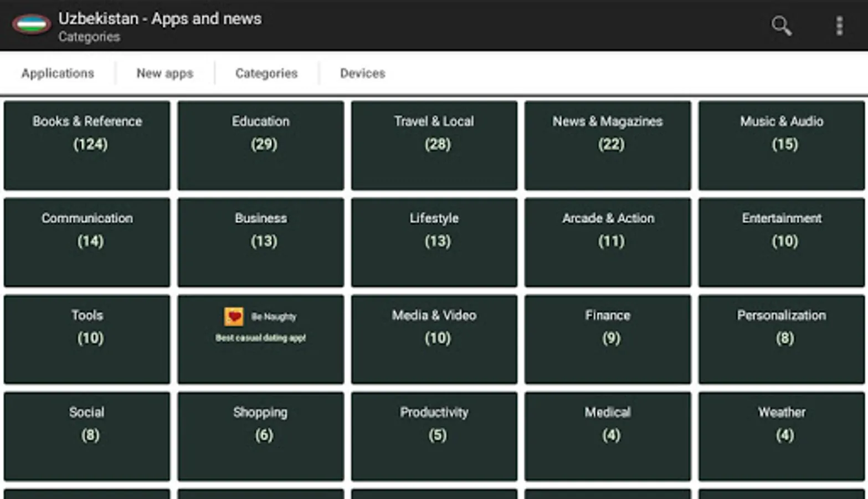Open the Weather category tile
Viewport: 868px width, 499px height.
coord(782,436)
